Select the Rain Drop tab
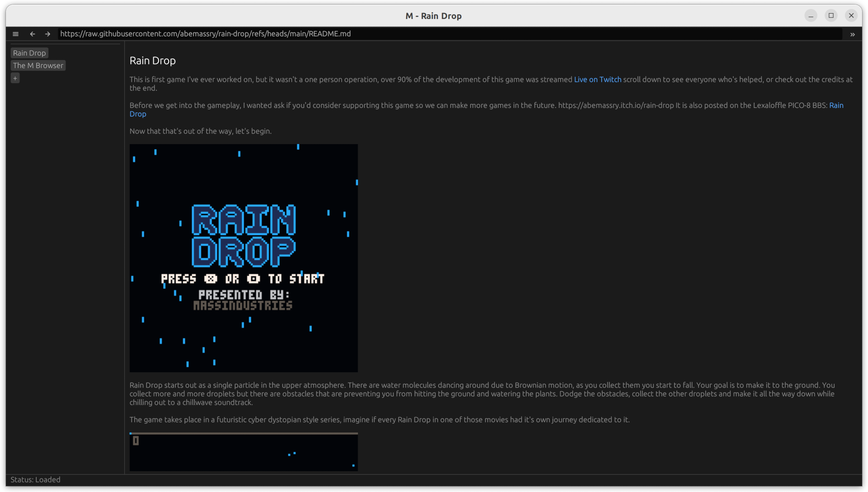868x492 pixels. (29, 53)
